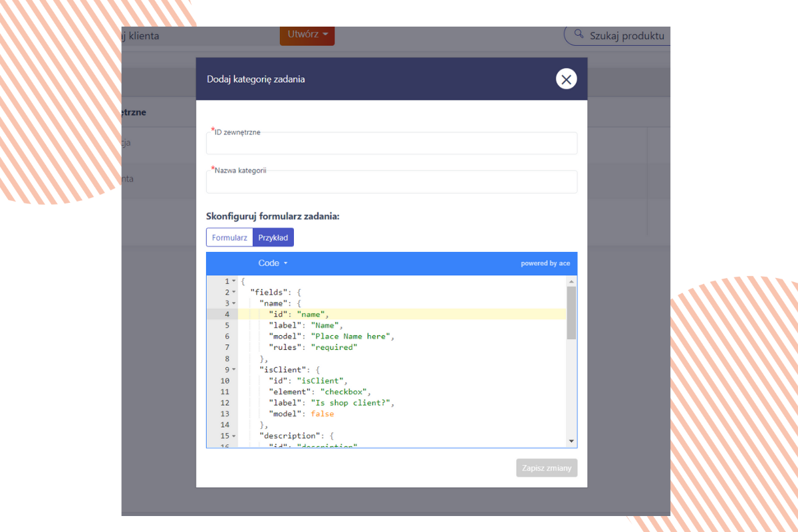Click the Dodaj kategorię zadania title
Viewport: 798px width, 532px height.
coord(256,79)
